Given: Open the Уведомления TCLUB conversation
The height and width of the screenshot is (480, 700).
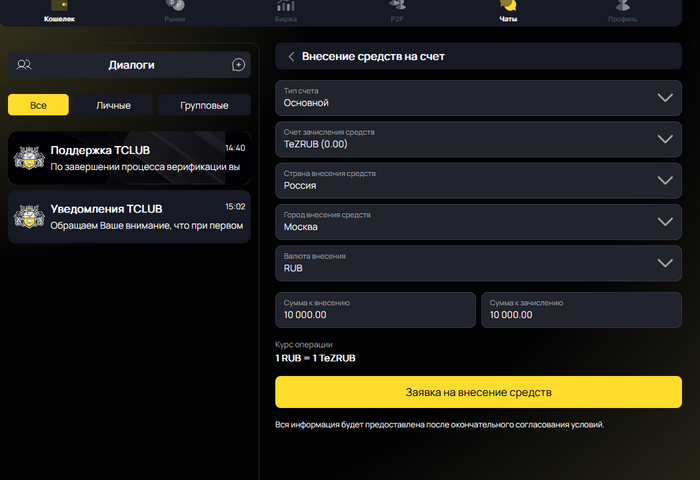Looking at the screenshot, I should tap(128, 217).
